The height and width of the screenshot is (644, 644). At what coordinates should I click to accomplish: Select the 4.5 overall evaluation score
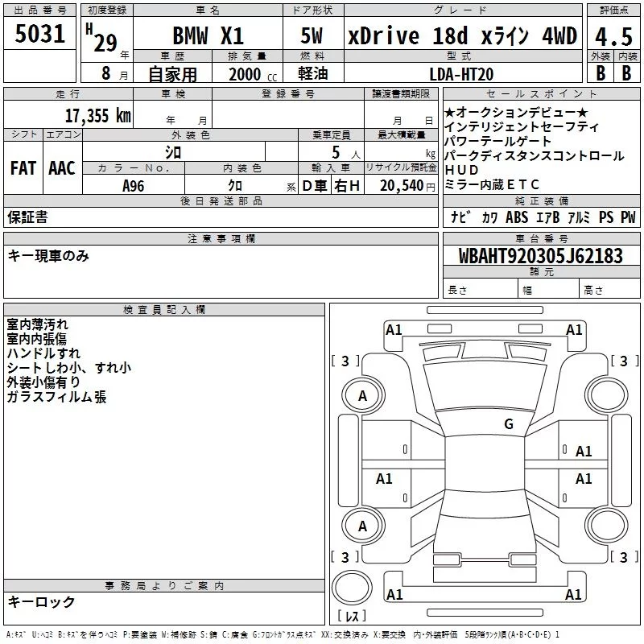pos(612,36)
